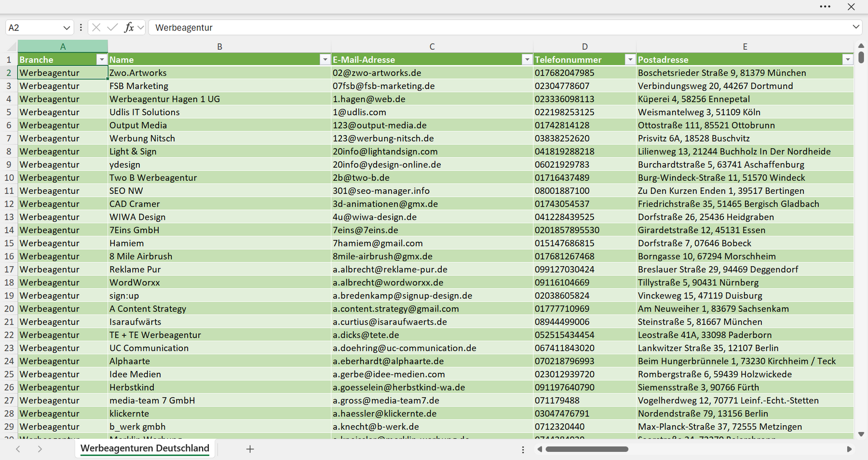Select cell with FSB Marketing

coord(219,86)
